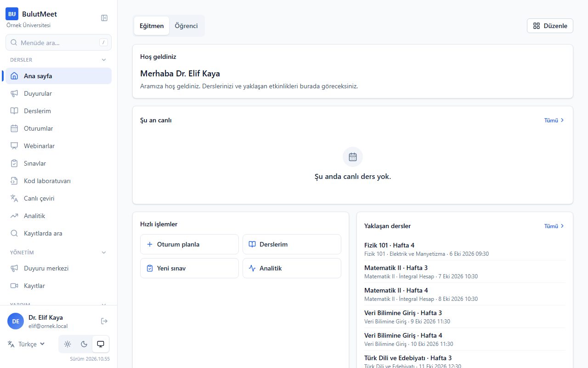Switch to dark theme moon icon

coord(84,344)
